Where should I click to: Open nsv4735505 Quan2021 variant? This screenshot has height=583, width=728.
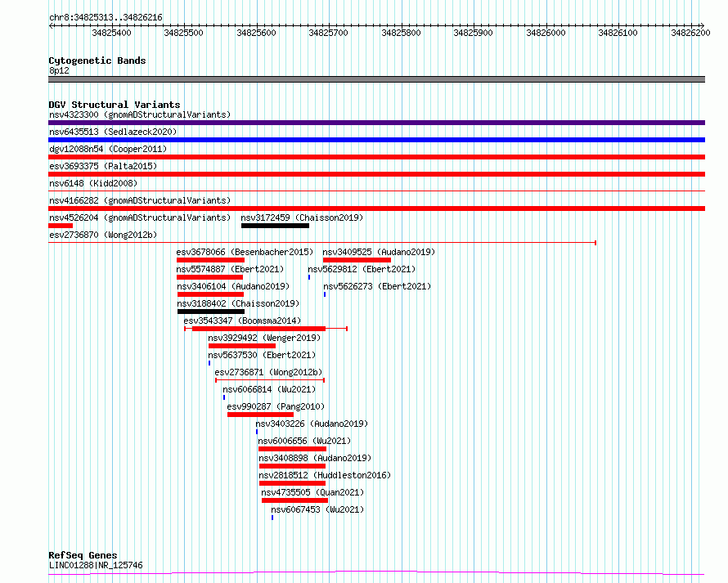coord(312,492)
